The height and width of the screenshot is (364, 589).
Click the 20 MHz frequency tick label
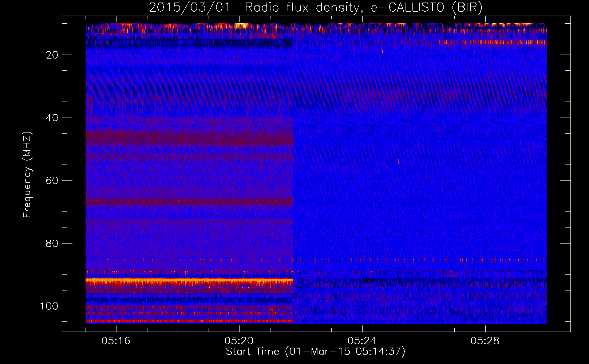(52, 55)
